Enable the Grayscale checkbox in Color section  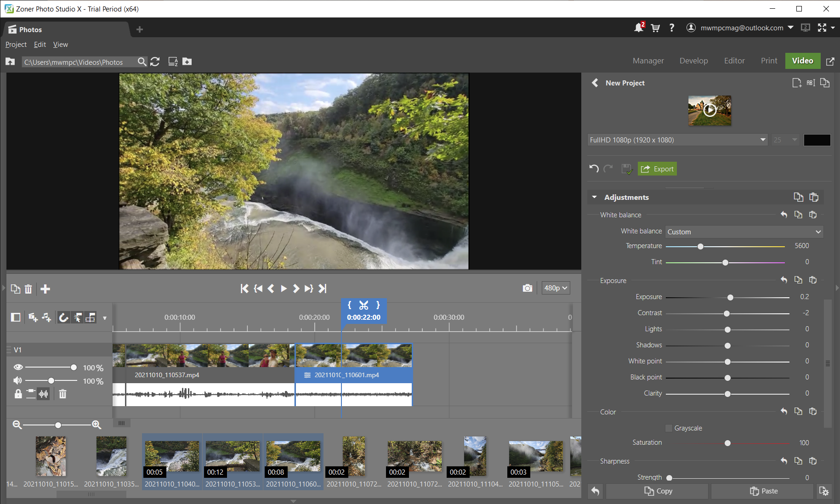pos(669,428)
